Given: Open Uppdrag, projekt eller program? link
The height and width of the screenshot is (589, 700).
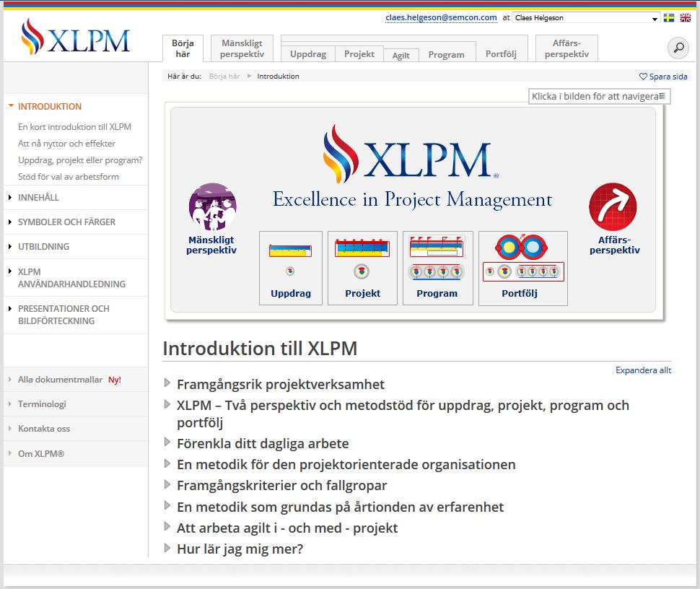Looking at the screenshot, I should click(80, 160).
